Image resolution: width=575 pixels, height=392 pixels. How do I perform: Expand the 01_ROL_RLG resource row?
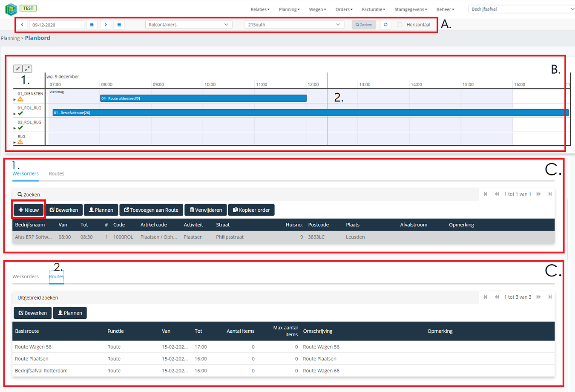coord(14,114)
